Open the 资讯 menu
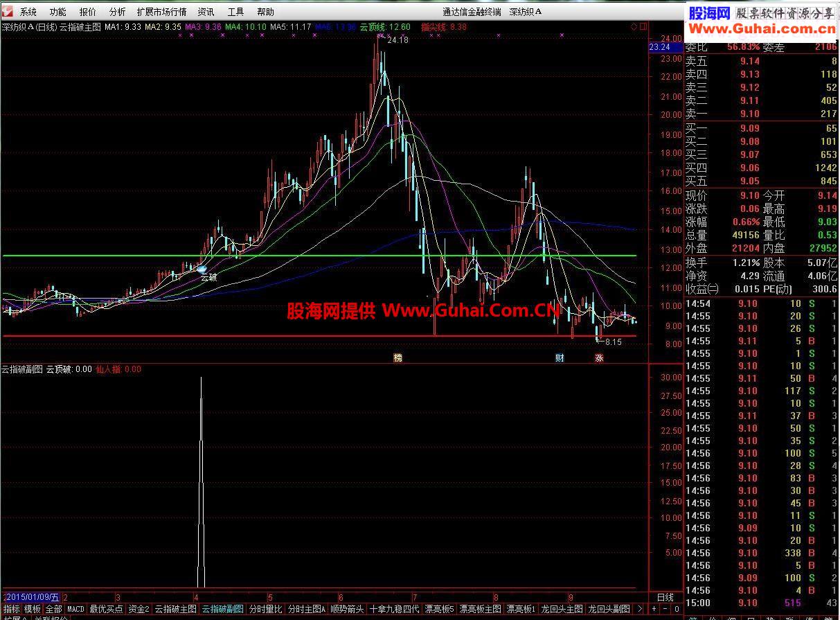840x620 pixels. tap(206, 12)
